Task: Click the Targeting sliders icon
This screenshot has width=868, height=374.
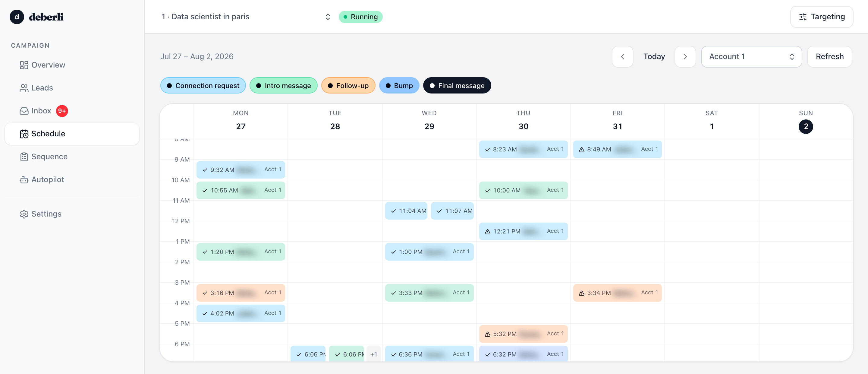Action: [x=803, y=17]
